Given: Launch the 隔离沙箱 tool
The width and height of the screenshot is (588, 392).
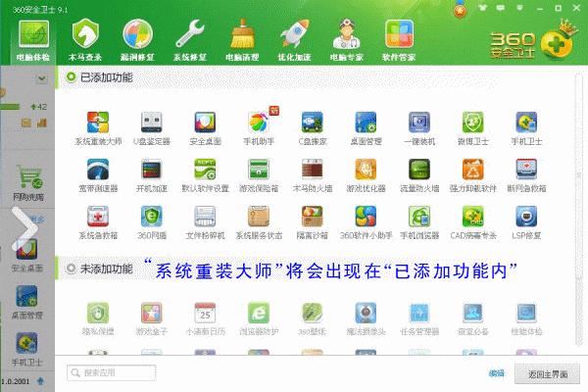Looking at the screenshot, I should [x=312, y=218].
